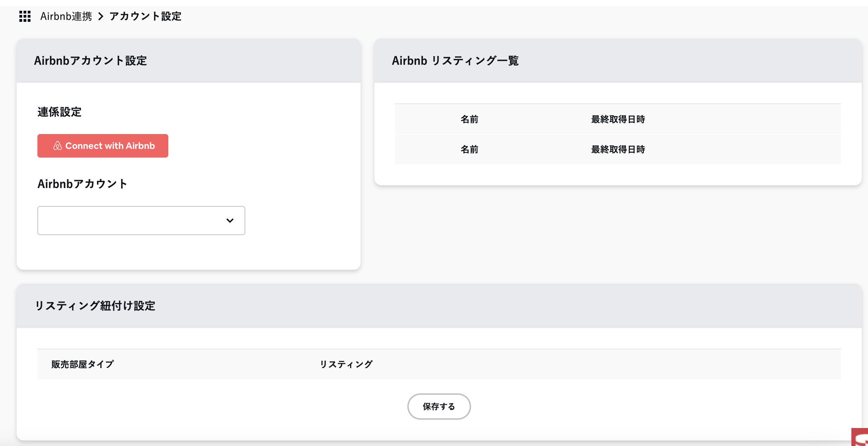Go to Airbnb連携 breadcrumb
This screenshot has width=868, height=446.
(x=66, y=16)
